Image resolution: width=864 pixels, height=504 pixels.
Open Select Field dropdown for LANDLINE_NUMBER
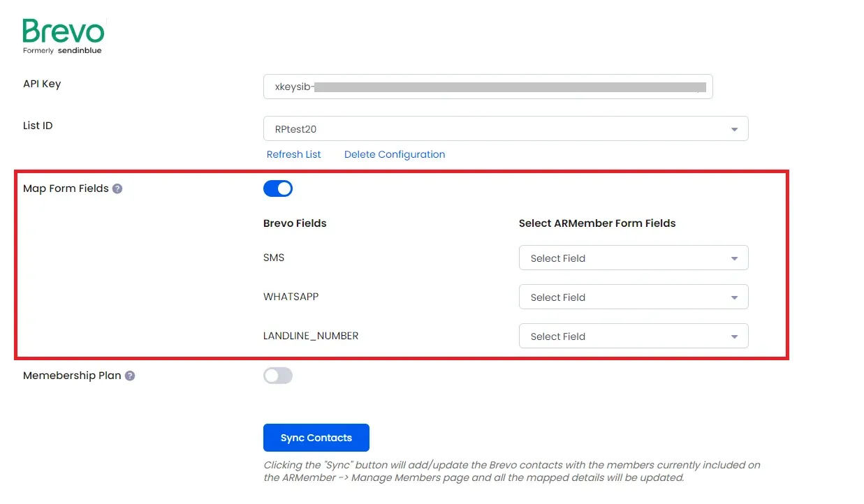(x=634, y=336)
